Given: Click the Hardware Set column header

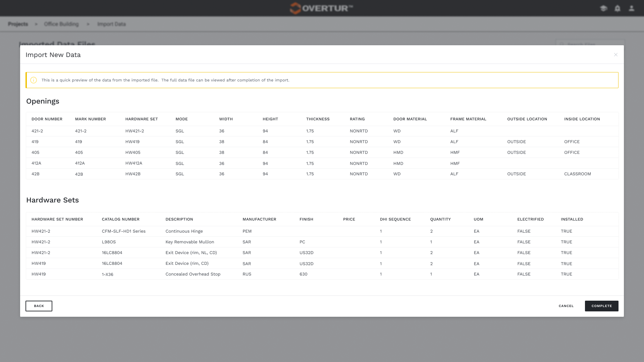Looking at the screenshot, I should tap(142, 119).
